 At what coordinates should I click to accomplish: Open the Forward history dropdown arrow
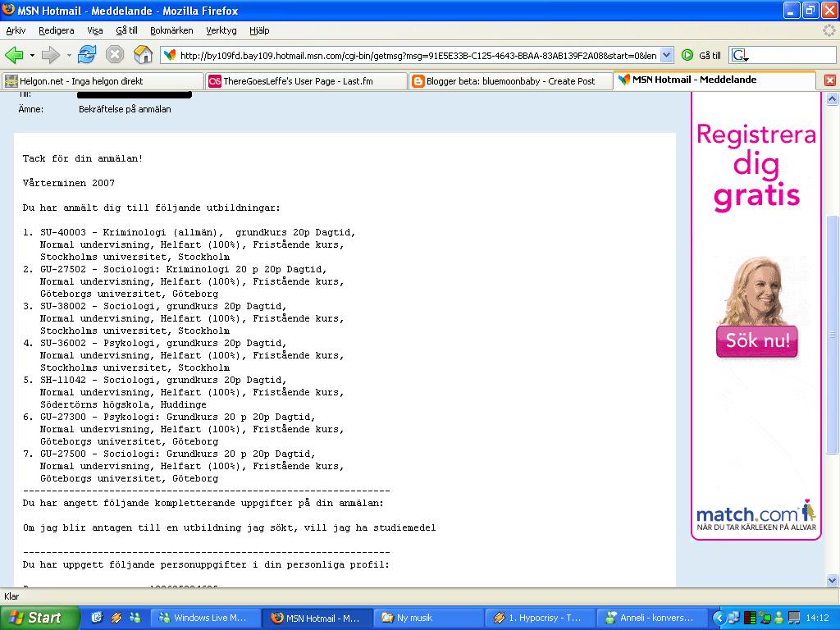(x=69, y=55)
